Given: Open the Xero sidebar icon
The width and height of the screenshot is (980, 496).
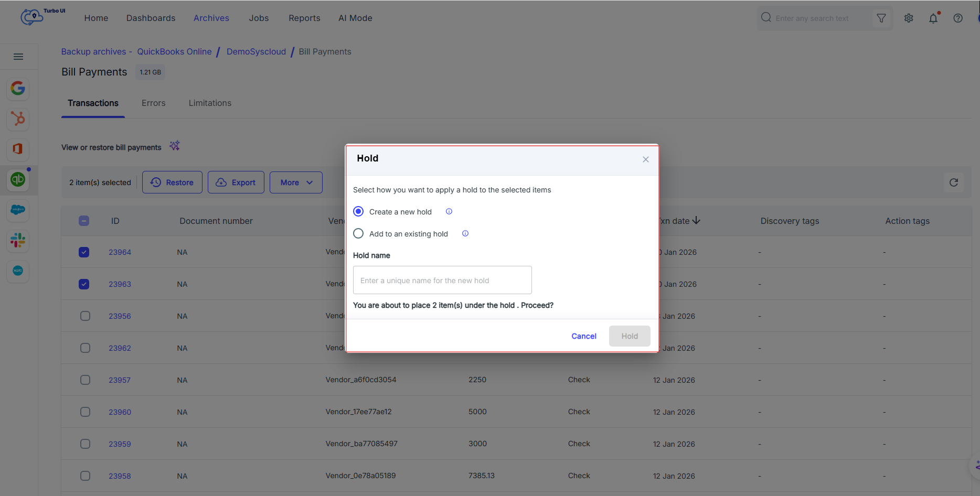Looking at the screenshot, I should click(x=18, y=271).
